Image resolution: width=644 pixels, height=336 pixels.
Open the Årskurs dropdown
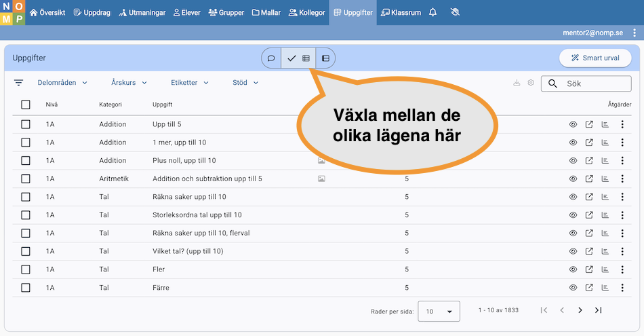click(129, 83)
